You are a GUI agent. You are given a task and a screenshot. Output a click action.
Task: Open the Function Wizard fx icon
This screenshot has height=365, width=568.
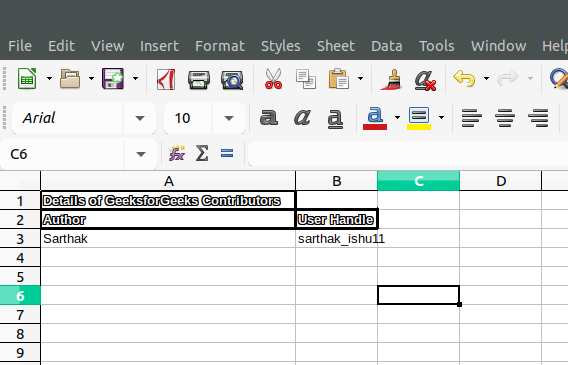177,154
